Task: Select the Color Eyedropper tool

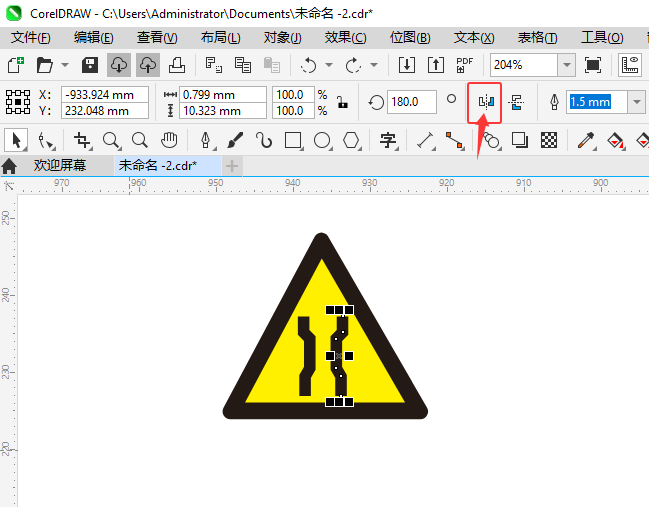Action: pyautogui.click(x=586, y=140)
